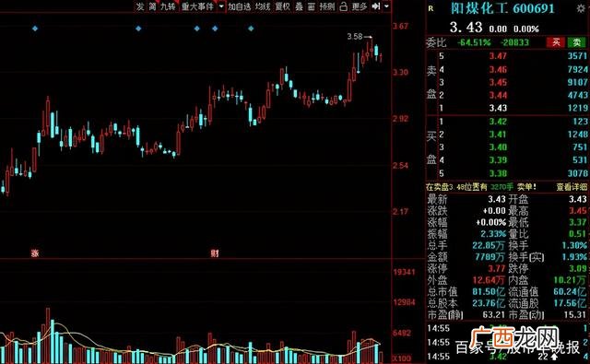Click the 金额 value 7789万
Screen dimensions: 590x364
pos(490,257)
